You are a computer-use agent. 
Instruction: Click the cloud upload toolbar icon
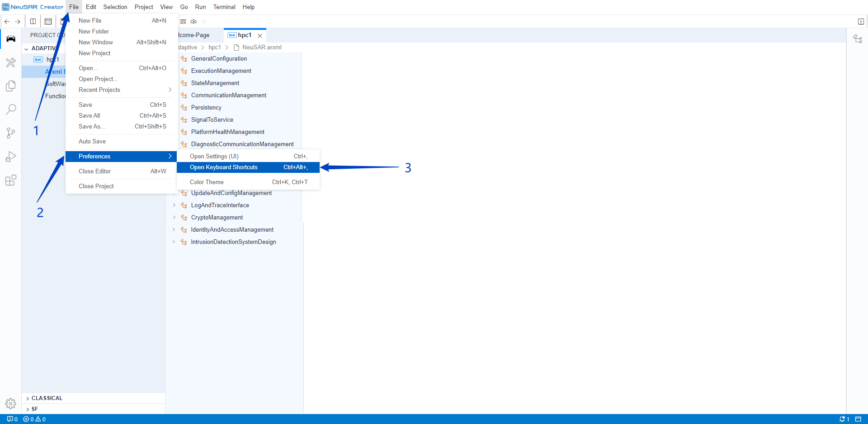click(x=193, y=21)
